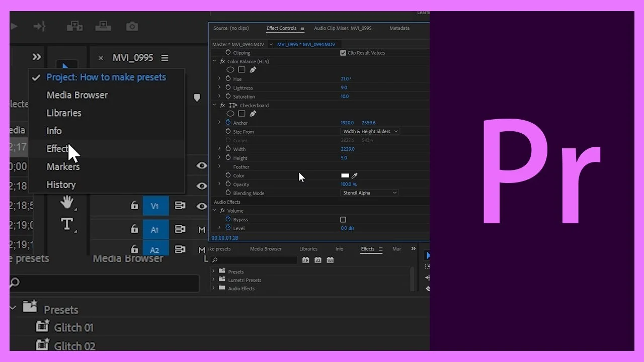The height and width of the screenshot is (362, 644).
Task: Collapse Color Balance (HLS) effect
Action: [215, 61]
